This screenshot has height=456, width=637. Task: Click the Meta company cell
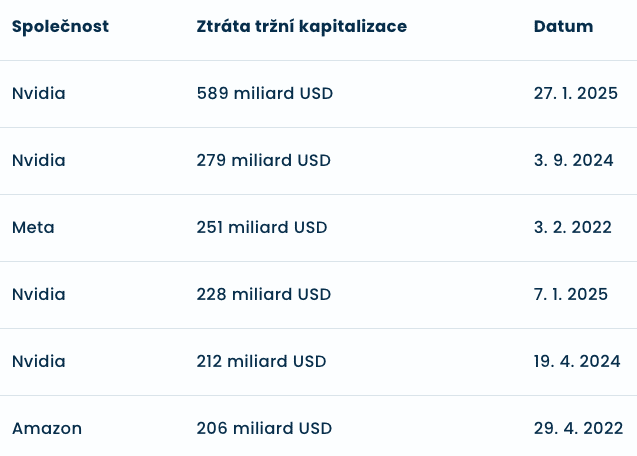[x=33, y=228]
